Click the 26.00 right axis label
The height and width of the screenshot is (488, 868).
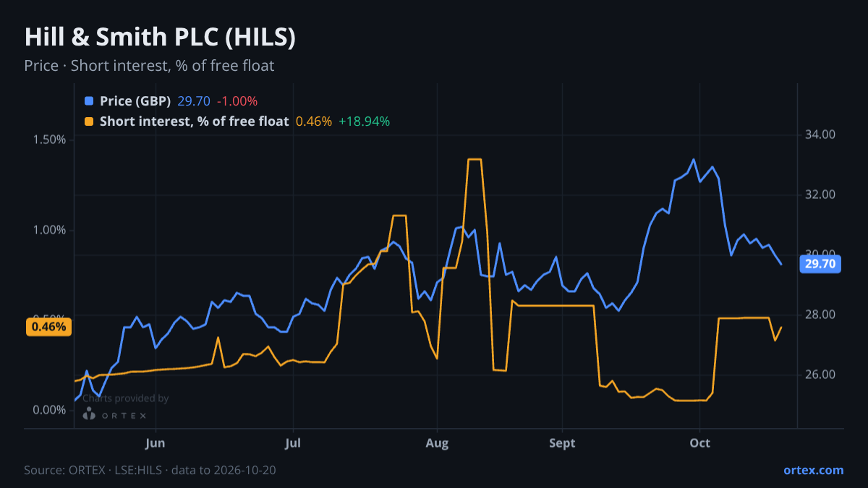820,374
